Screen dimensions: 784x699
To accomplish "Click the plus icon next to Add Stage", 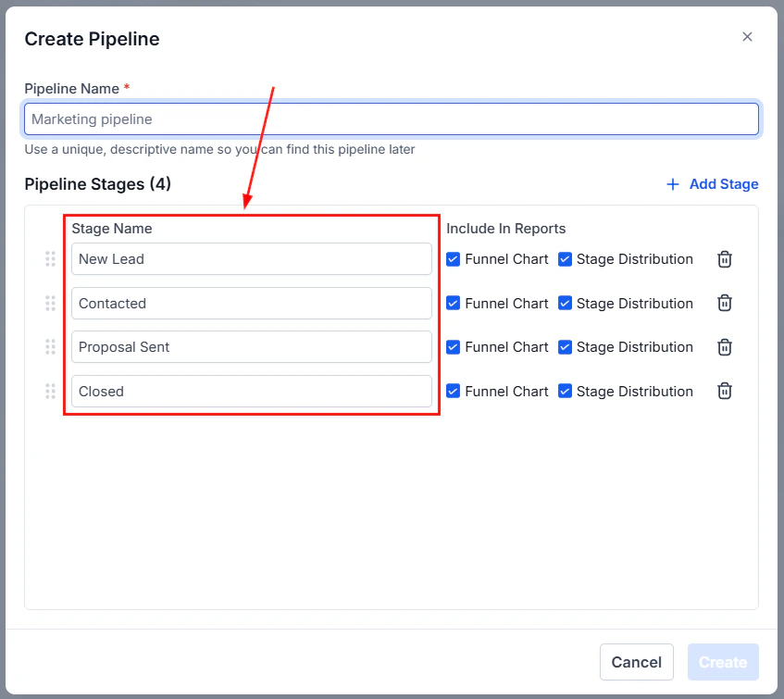I will point(672,184).
